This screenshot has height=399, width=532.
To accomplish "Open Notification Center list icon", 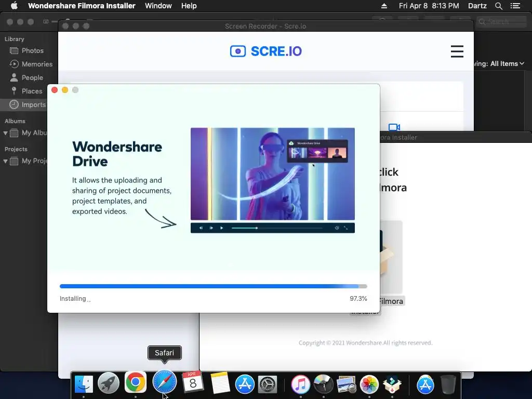I will (515, 6).
